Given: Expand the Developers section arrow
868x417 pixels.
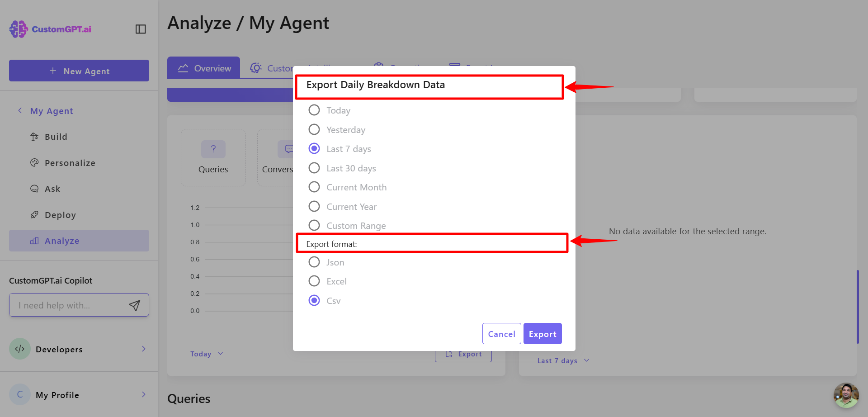Looking at the screenshot, I should pyautogui.click(x=144, y=349).
